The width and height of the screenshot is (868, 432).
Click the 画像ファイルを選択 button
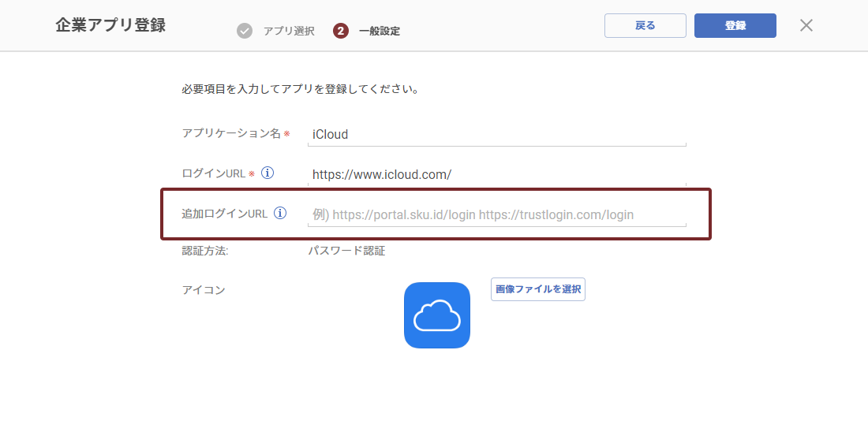538,289
